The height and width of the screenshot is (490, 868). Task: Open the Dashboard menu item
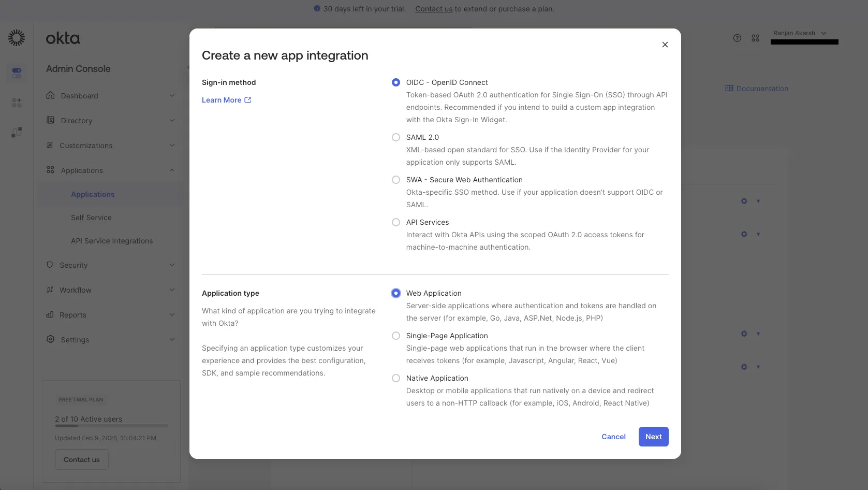(79, 96)
